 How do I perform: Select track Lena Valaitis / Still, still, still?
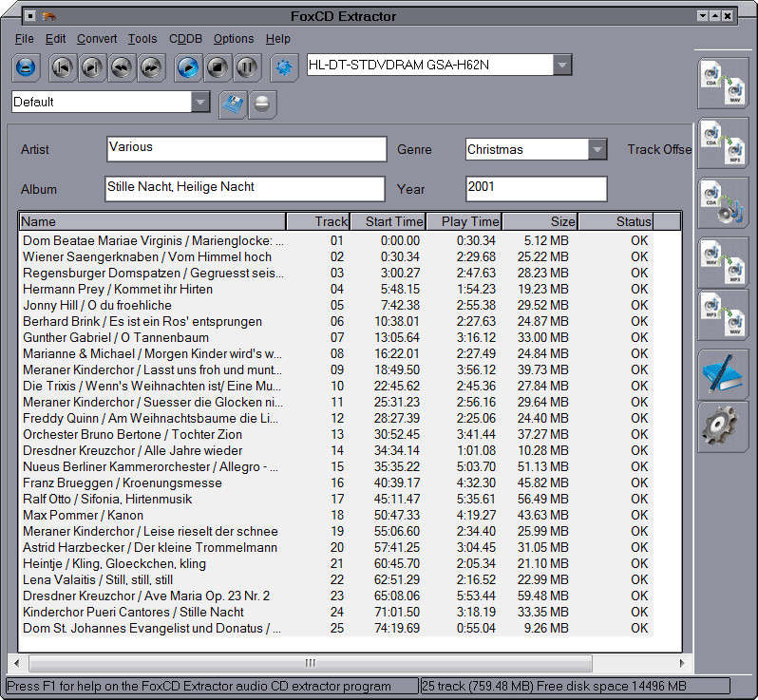pyautogui.click(x=337, y=579)
